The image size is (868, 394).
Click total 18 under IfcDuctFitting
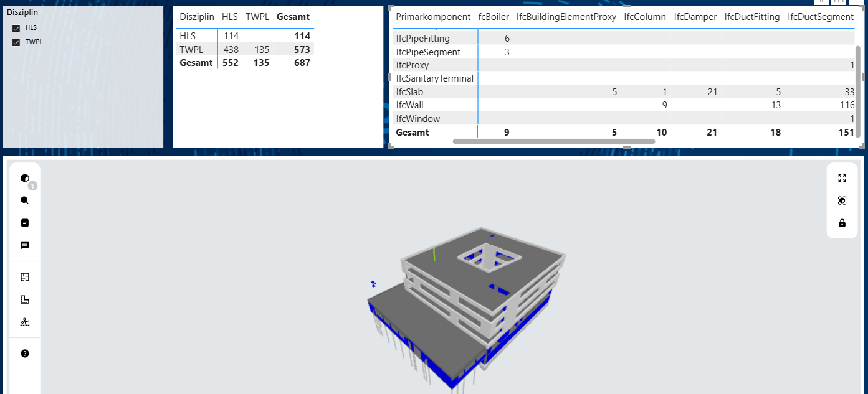click(775, 133)
